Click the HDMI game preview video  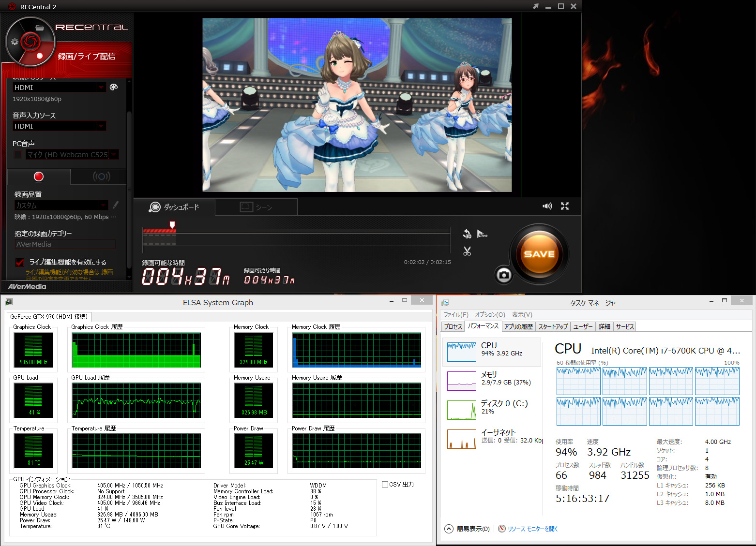pyautogui.click(x=357, y=105)
